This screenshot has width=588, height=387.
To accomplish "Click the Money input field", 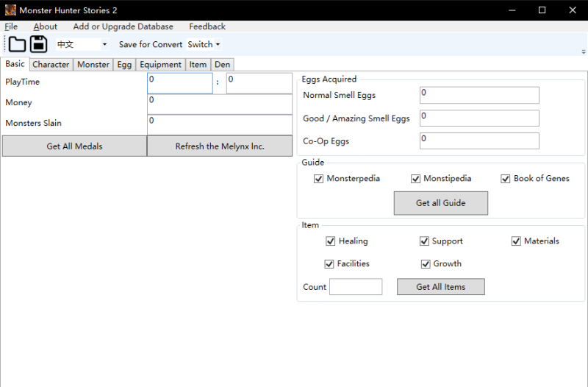I will [x=220, y=104].
